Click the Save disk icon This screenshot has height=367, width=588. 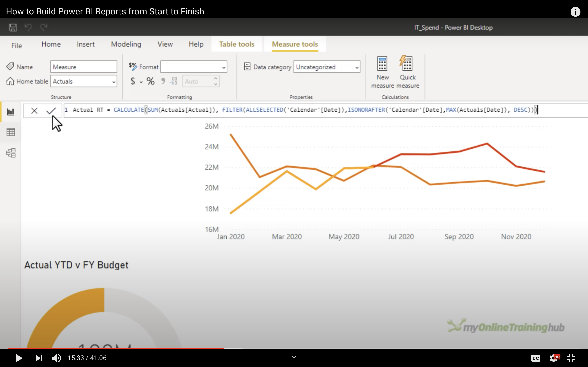tap(13, 27)
